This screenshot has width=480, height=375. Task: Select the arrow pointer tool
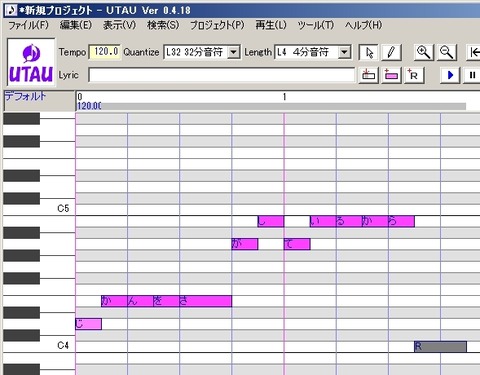(368, 53)
